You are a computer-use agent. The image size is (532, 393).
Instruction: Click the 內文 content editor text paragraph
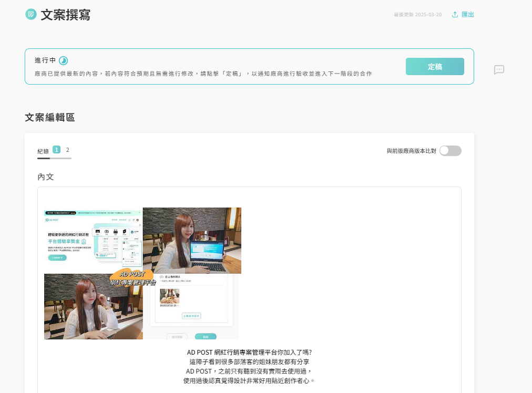pyautogui.click(x=249, y=366)
